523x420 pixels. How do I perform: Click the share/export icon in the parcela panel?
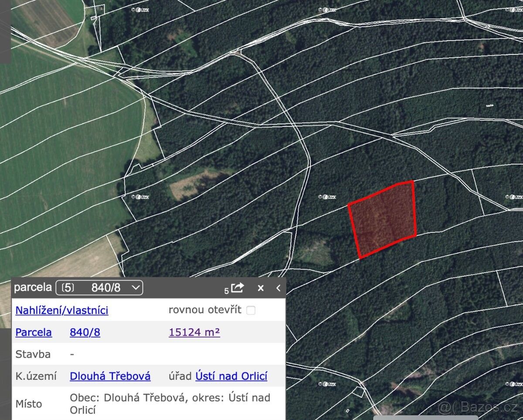(x=238, y=287)
